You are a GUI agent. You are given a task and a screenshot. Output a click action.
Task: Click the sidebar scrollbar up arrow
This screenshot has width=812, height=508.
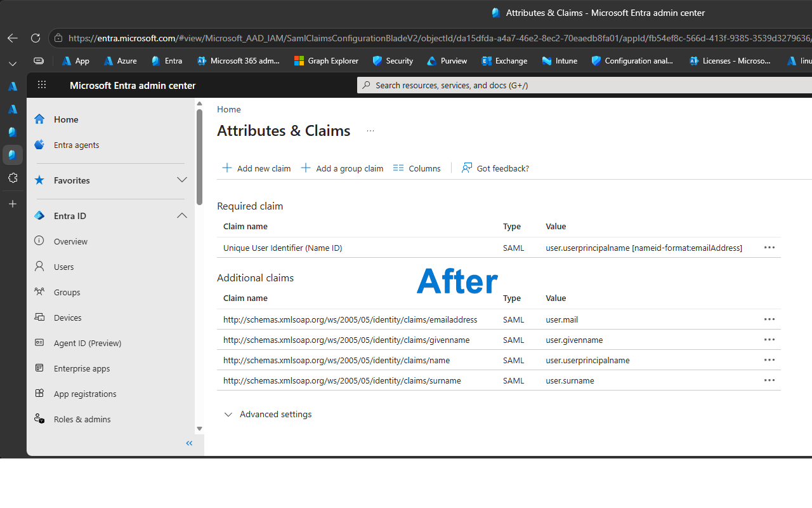click(199, 104)
